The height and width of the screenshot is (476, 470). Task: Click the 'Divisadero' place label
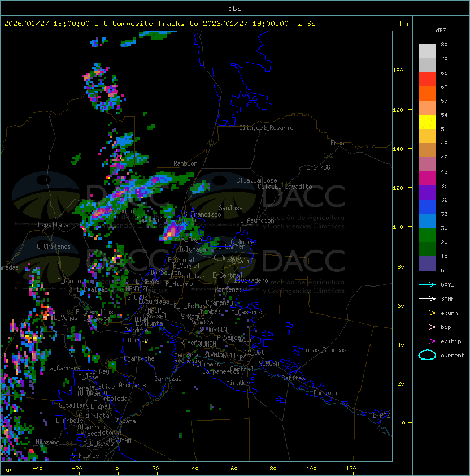click(251, 280)
